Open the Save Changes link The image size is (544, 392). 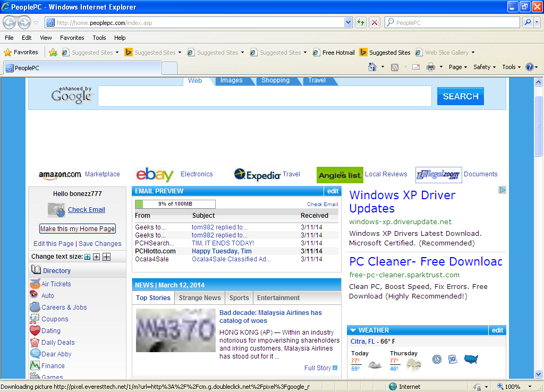tap(100, 243)
